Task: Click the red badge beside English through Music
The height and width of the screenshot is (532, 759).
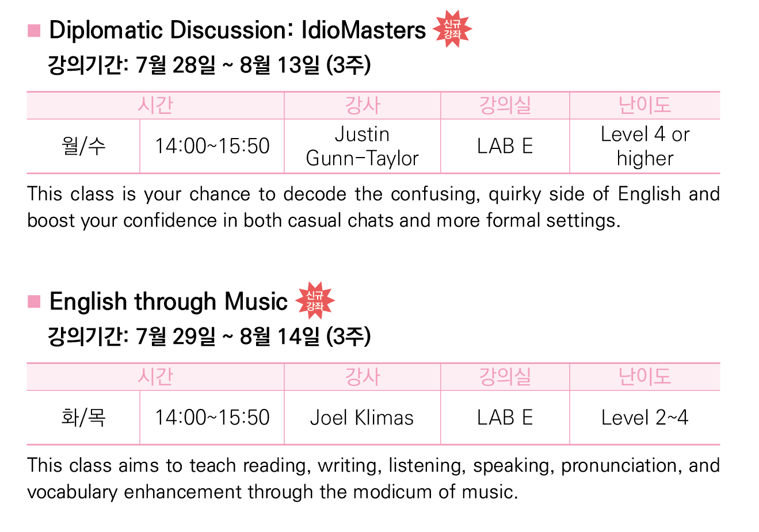Action: point(315,300)
